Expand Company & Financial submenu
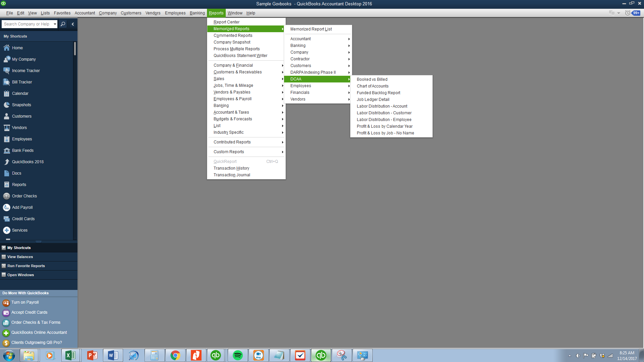The width and height of the screenshot is (644, 362). point(246,65)
